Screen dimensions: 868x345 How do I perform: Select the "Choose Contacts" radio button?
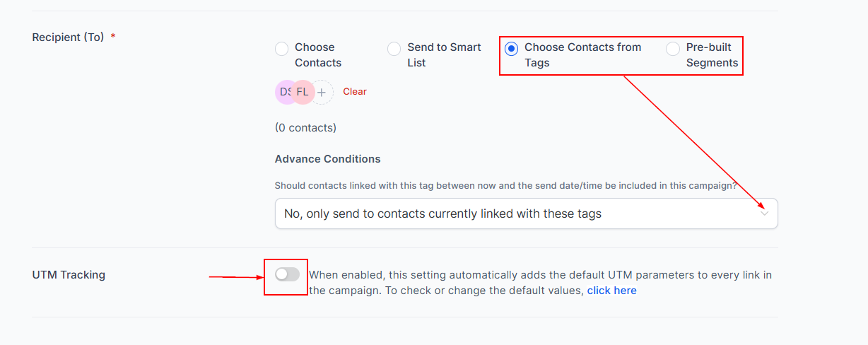282,49
